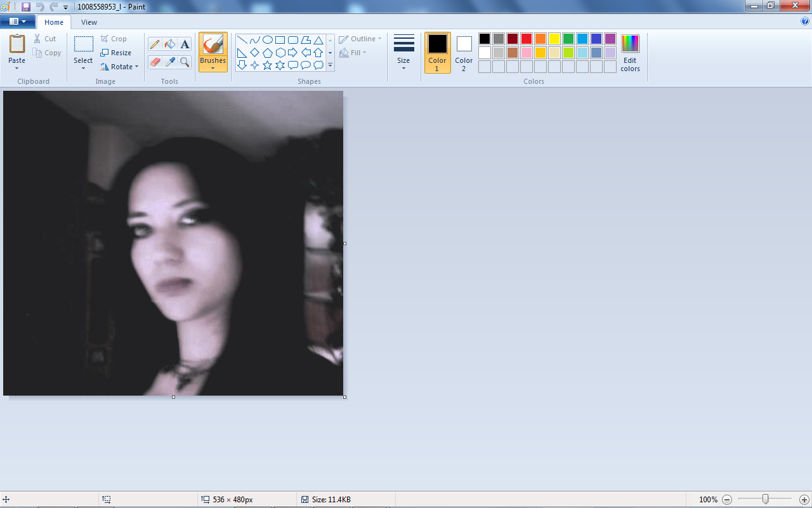Choose the purple color swatch
The image size is (812, 508).
610,39
